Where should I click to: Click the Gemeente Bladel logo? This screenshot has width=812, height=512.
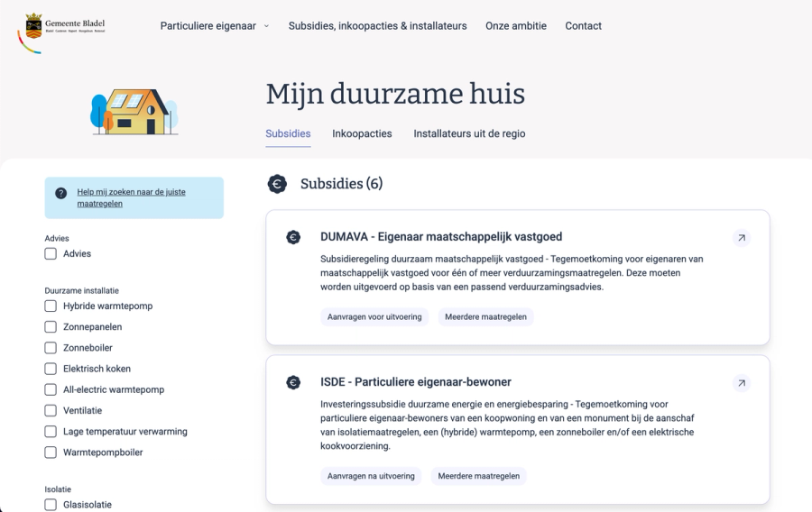point(61,33)
